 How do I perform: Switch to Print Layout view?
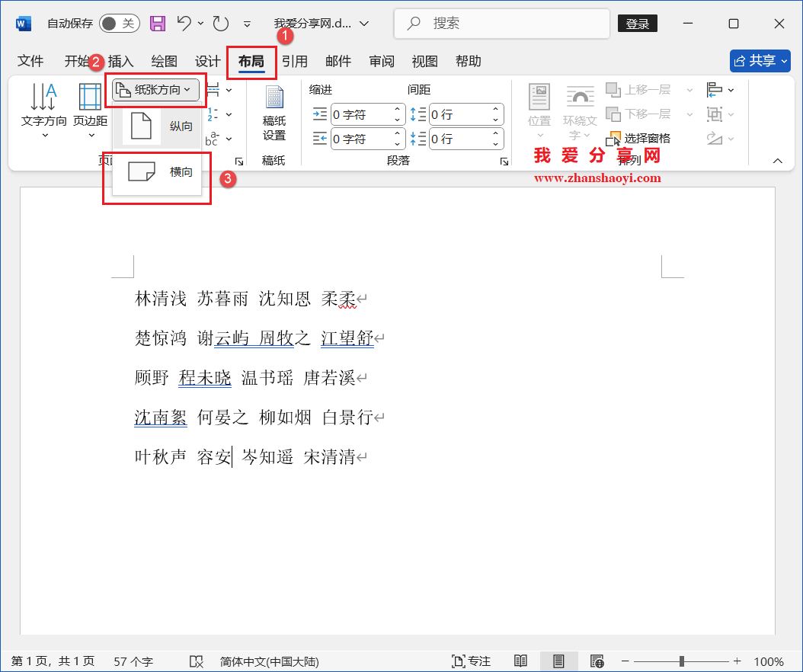pyautogui.click(x=558, y=661)
